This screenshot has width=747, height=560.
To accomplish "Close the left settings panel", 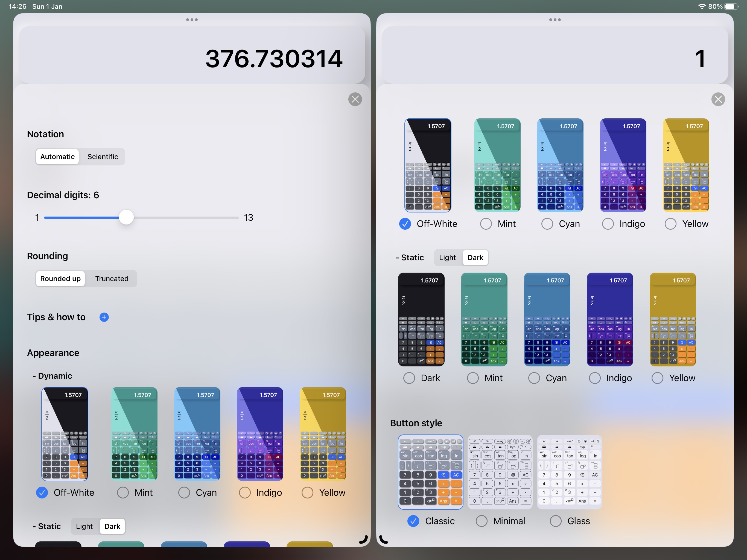I will [355, 99].
